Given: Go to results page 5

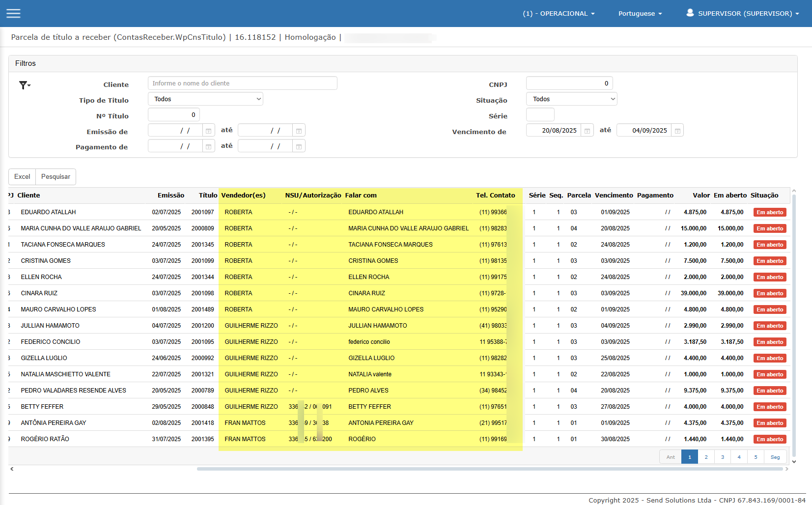Looking at the screenshot, I should click(x=756, y=457).
